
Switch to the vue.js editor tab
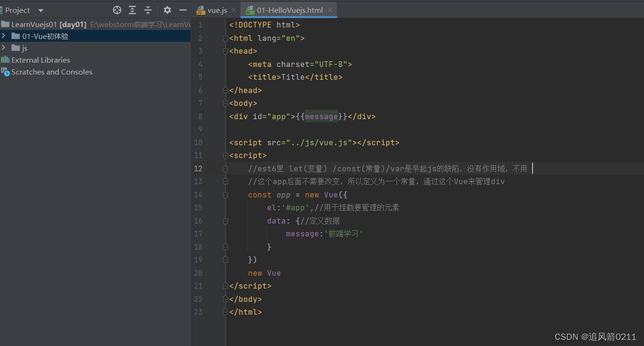point(218,10)
